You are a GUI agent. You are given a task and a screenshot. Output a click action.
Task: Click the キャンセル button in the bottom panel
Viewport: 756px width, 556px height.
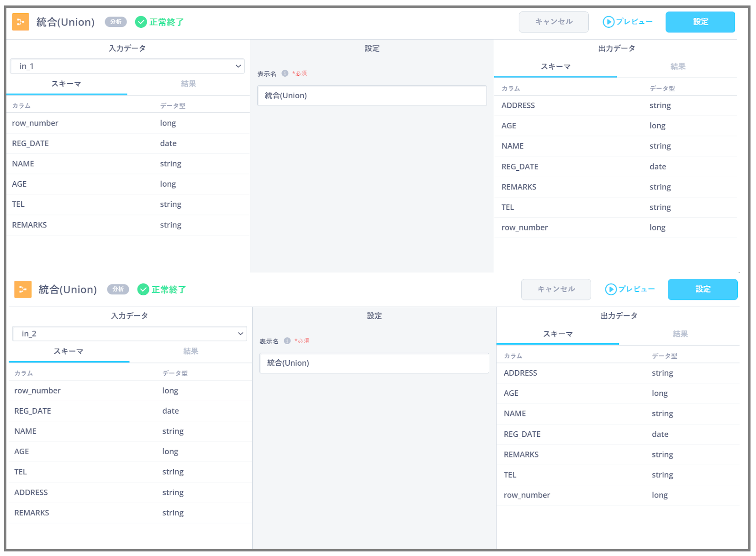(556, 289)
